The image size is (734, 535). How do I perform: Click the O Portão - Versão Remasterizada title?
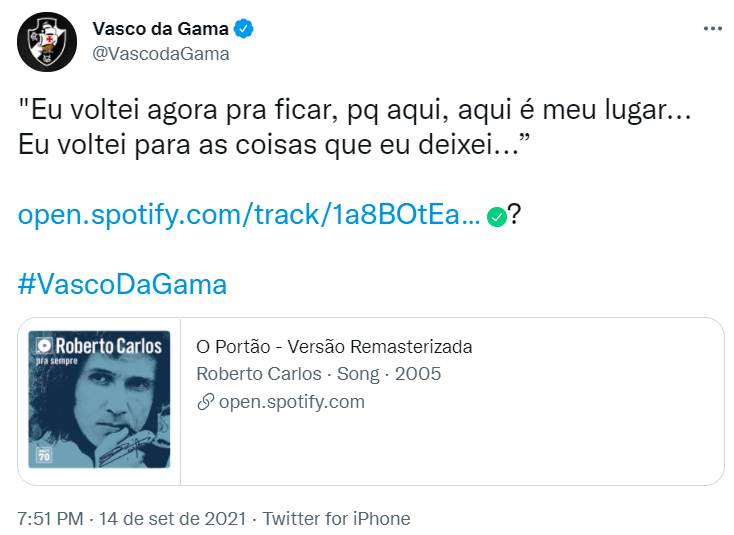pos(334,347)
